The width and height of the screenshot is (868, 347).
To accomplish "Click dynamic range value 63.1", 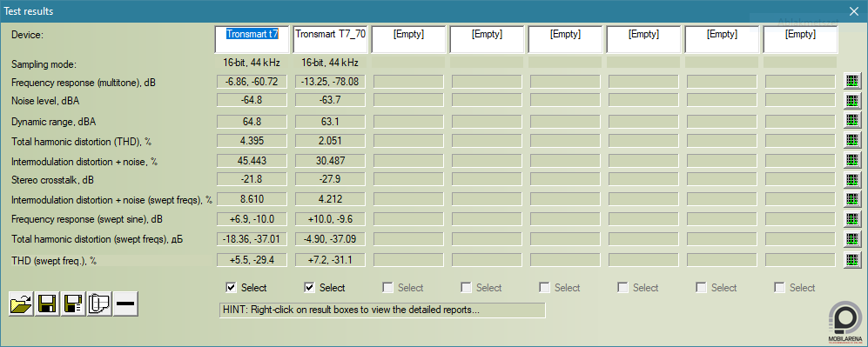I will click(x=330, y=122).
